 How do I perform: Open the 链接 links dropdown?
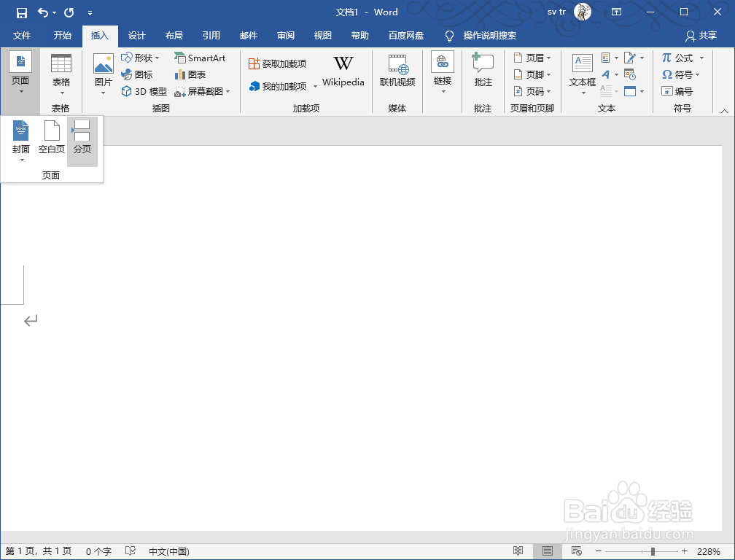443,73
